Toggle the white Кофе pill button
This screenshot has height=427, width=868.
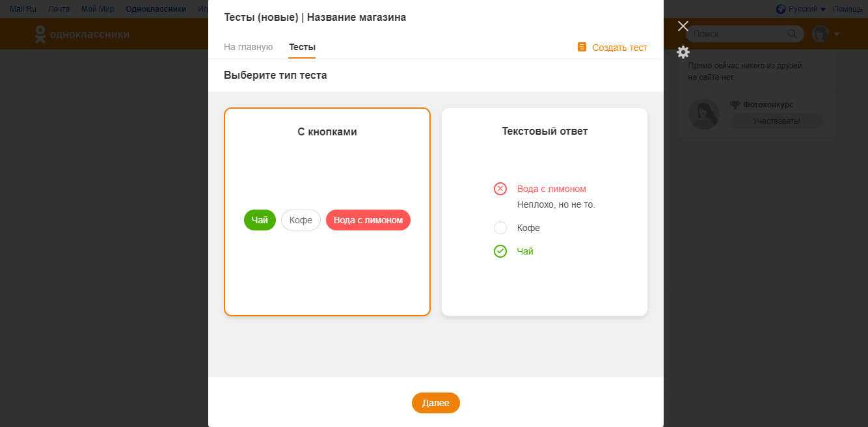301,220
